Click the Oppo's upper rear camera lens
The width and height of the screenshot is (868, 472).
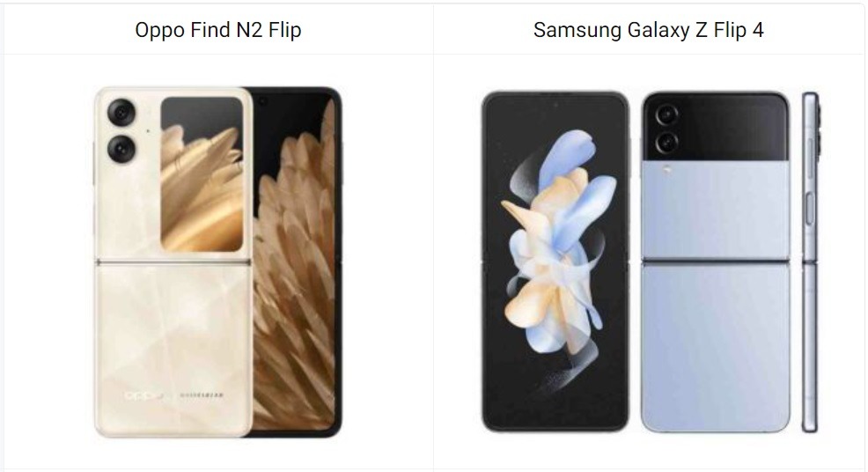tap(121, 113)
